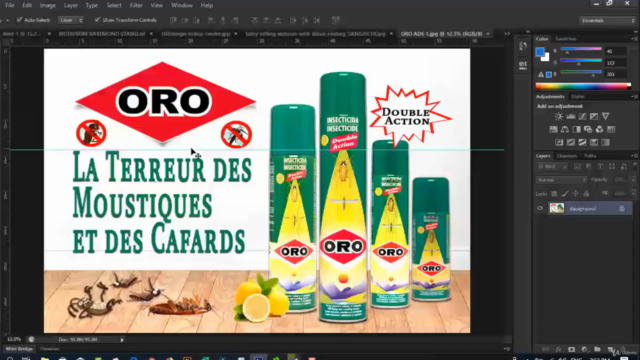Toggle lock image pixels brush icon
This screenshot has width=640, height=360.
(x=564, y=194)
